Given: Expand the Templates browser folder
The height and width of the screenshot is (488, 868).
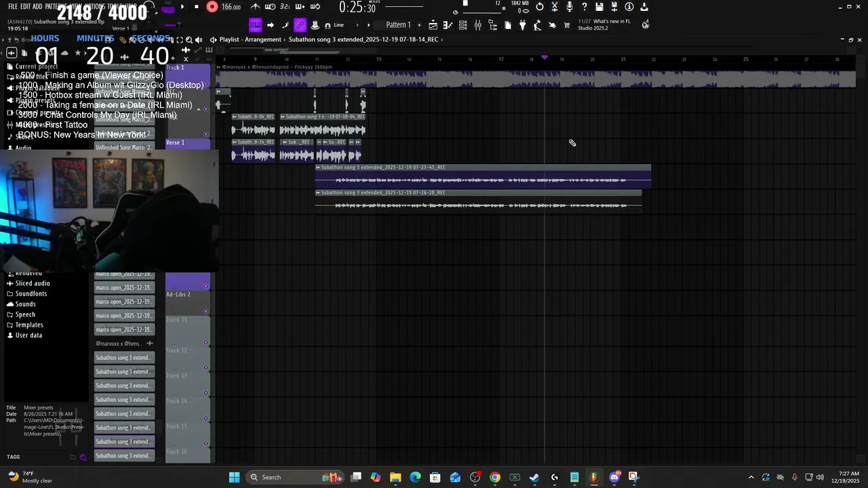Looking at the screenshot, I should [29, 325].
